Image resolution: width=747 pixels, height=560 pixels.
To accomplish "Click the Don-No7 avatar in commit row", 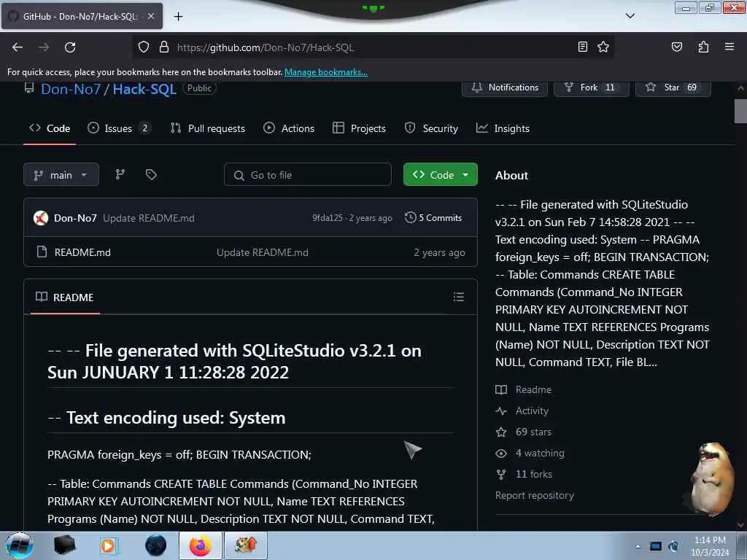I will point(41,218).
